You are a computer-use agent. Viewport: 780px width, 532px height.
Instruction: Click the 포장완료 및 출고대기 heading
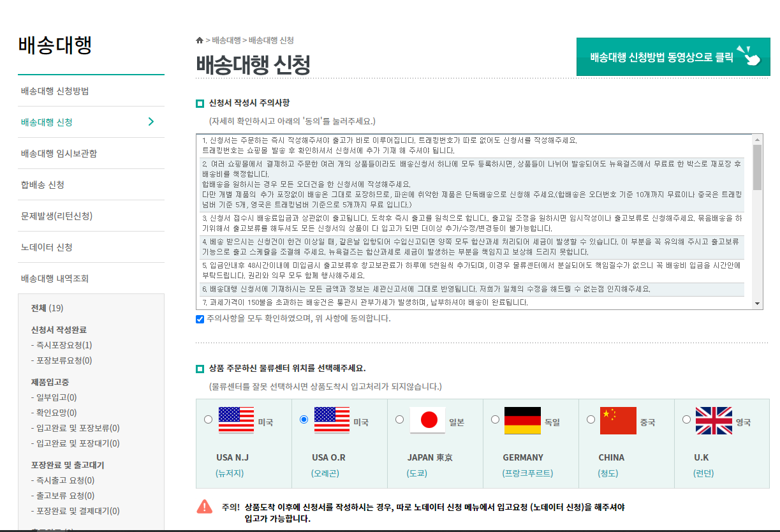click(68, 465)
